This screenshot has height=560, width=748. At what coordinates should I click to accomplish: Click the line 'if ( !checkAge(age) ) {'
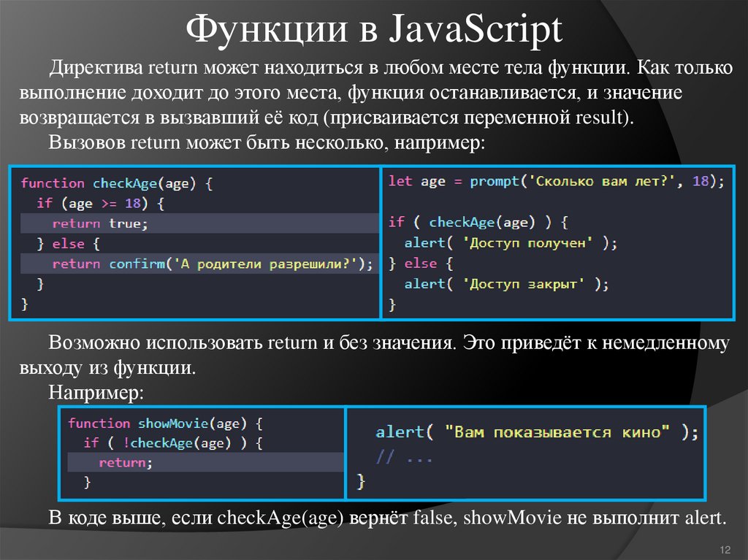pyautogui.click(x=173, y=443)
